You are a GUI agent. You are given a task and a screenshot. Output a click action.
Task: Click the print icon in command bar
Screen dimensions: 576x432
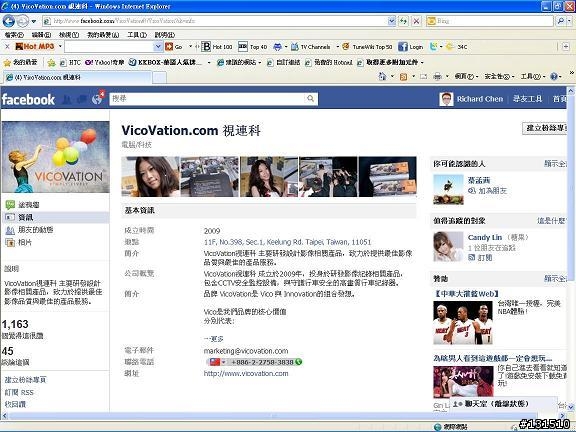(x=437, y=76)
